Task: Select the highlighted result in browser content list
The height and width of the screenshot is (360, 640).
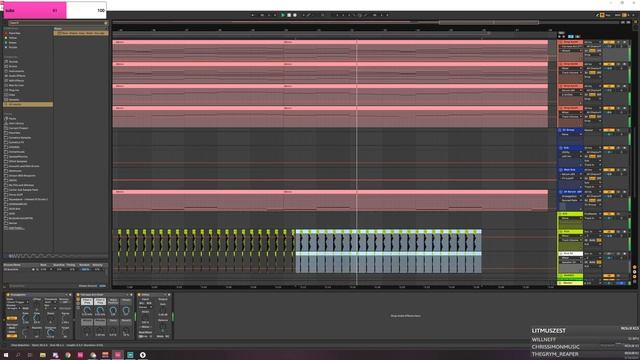Action: click(81, 33)
